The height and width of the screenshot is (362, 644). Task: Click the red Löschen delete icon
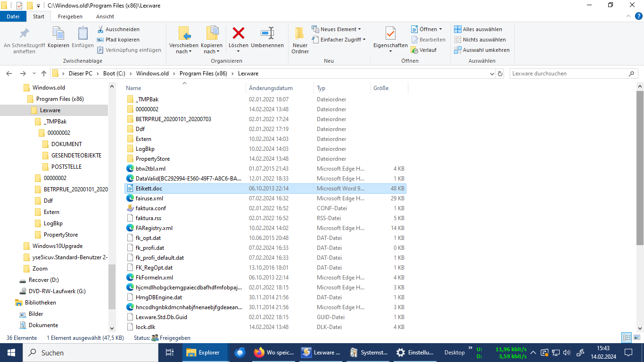239,33
